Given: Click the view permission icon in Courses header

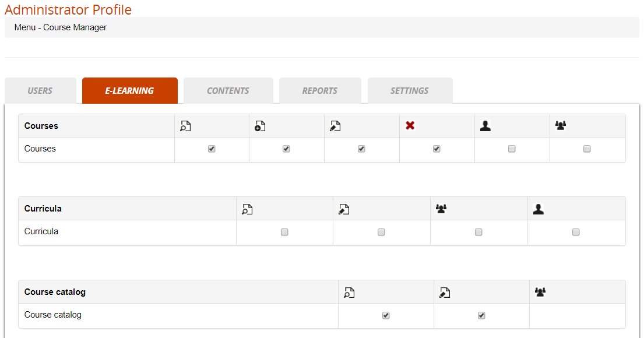Looking at the screenshot, I should [x=185, y=125].
